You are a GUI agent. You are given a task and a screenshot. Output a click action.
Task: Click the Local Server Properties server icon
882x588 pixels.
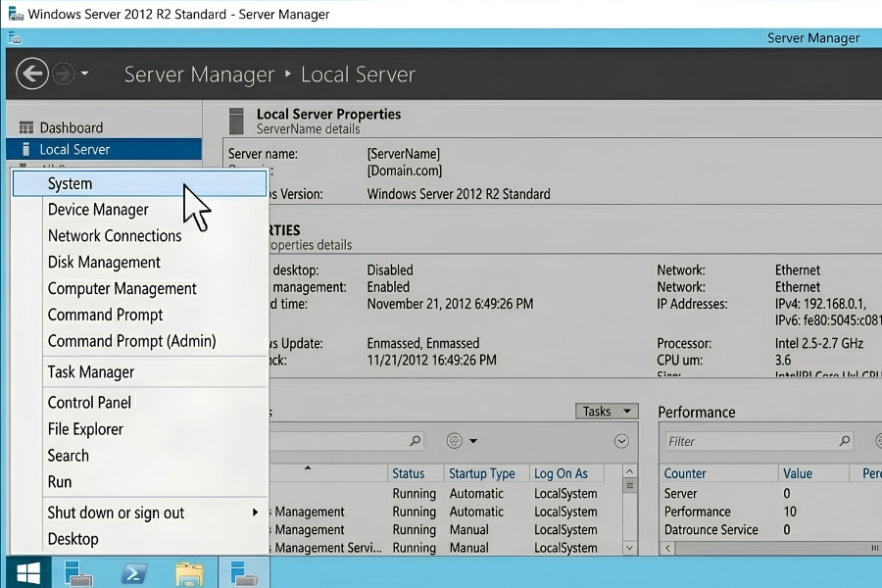pos(237,121)
